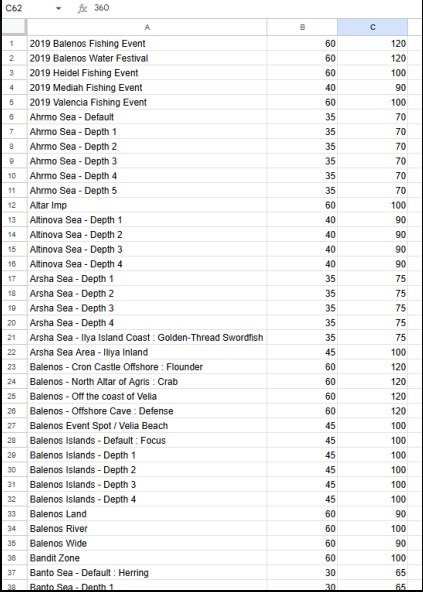423x592 pixels.
Task: Click the column C value for Altinova Sea - Depth 1
Action: tap(372, 220)
